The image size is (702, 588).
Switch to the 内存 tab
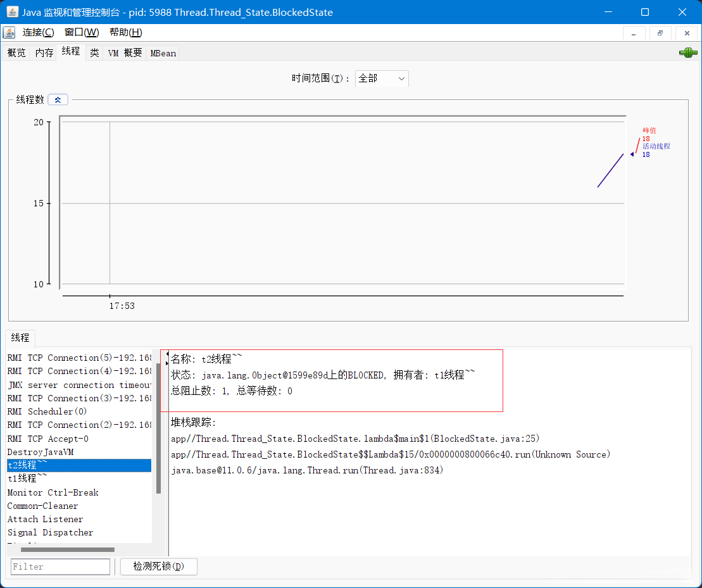(44, 53)
